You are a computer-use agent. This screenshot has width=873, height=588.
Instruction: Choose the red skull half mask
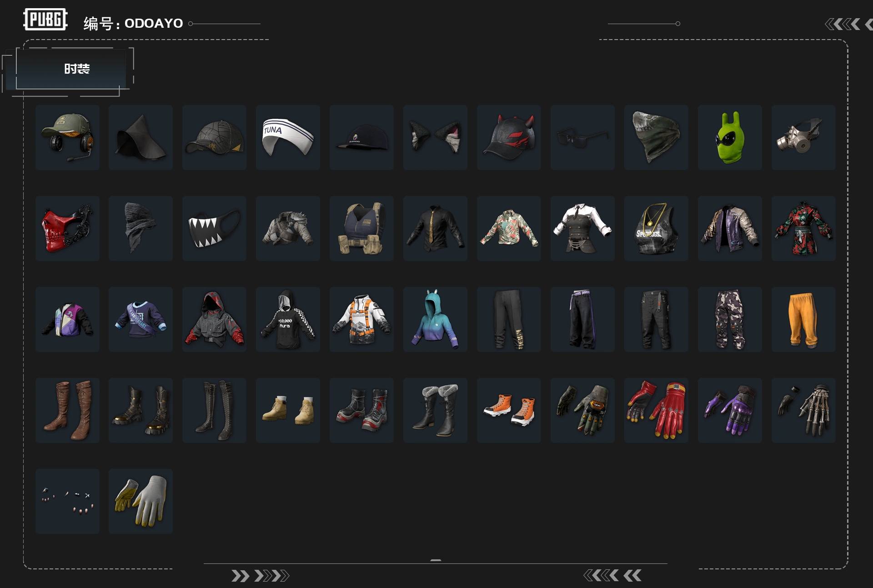click(x=67, y=228)
